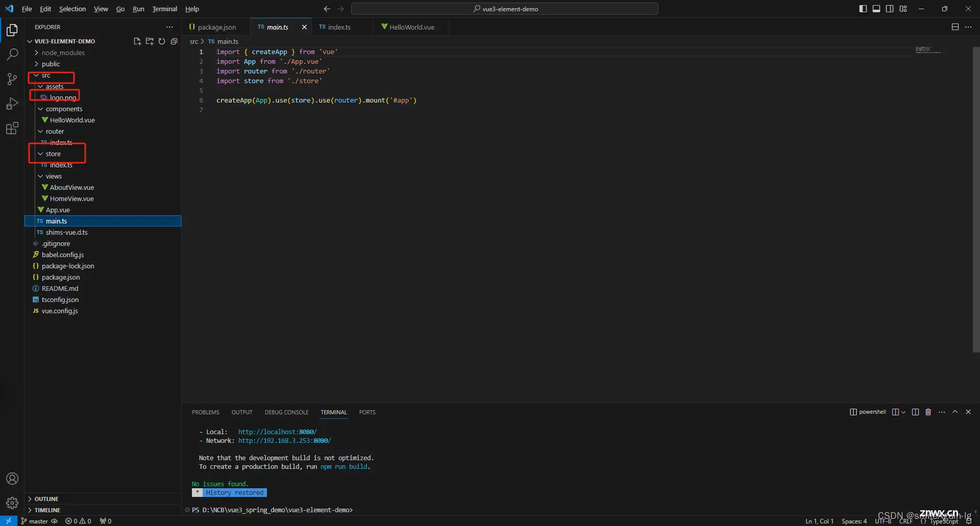Maximize the panel size
The height and width of the screenshot is (526, 980).
tap(955, 412)
